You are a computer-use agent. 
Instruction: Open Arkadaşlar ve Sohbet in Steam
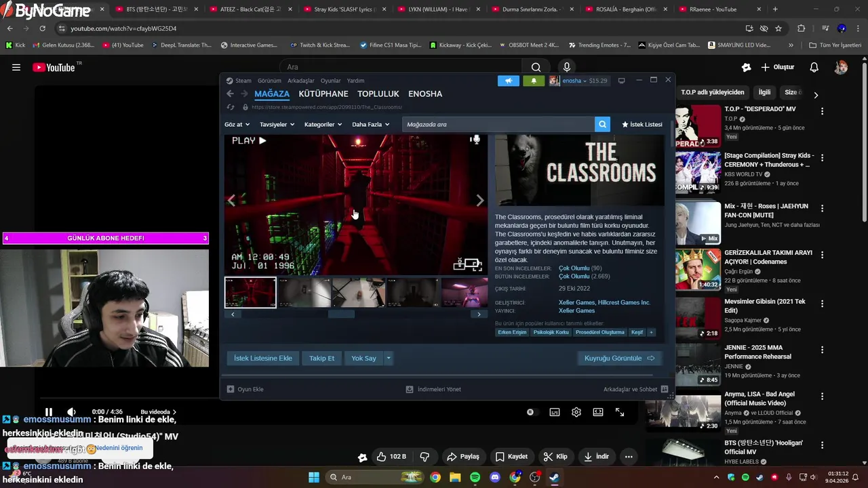tap(636, 389)
